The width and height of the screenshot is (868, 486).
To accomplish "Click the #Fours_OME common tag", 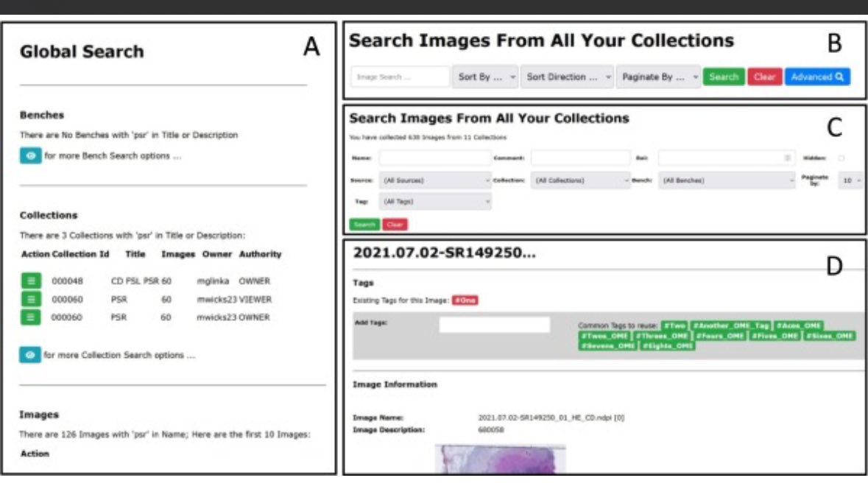I will 720,336.
